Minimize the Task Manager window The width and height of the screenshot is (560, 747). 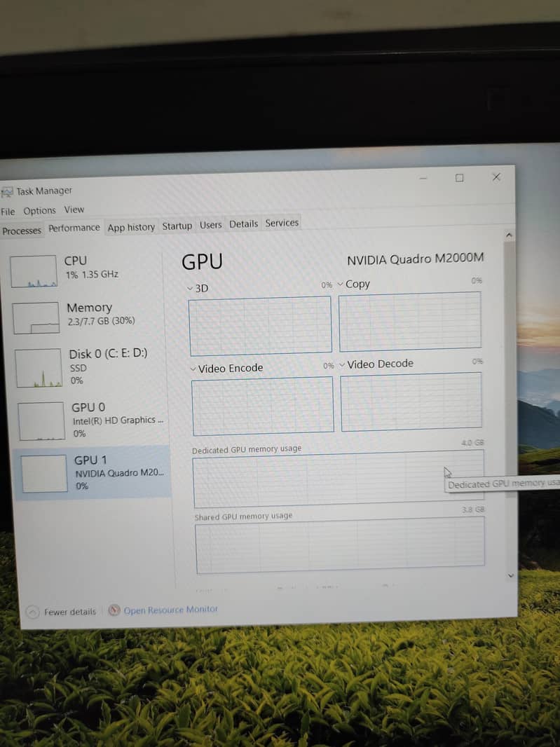tap(423, 178)
